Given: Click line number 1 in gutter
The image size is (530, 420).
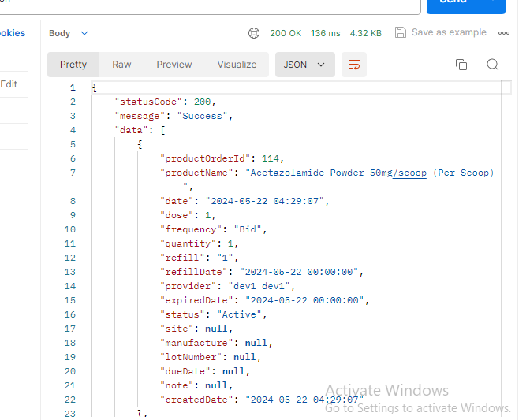Looking at the screenshot, I should click(73, 87).
